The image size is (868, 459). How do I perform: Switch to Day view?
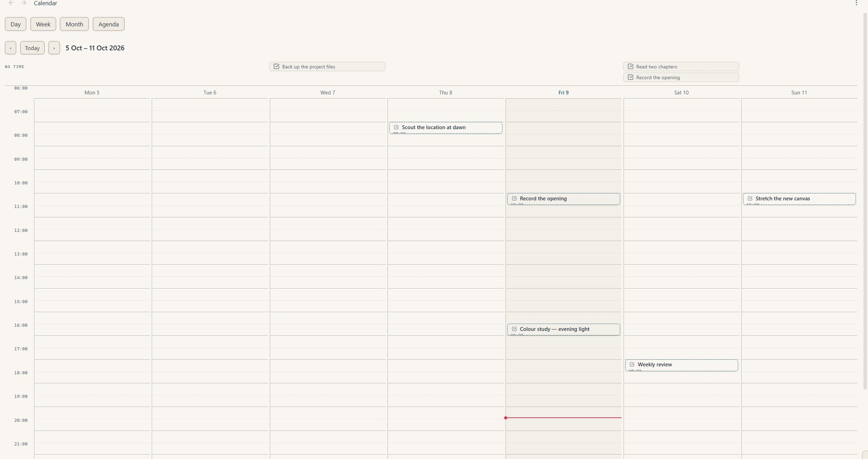pyautogui.click(x=15, y=24)
